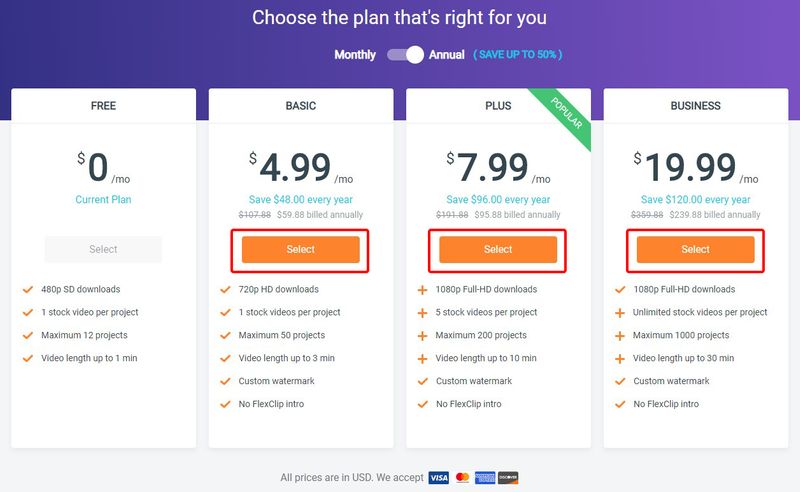Click the Visa card icon
800x492 pixels.
[x=439, y=478]
